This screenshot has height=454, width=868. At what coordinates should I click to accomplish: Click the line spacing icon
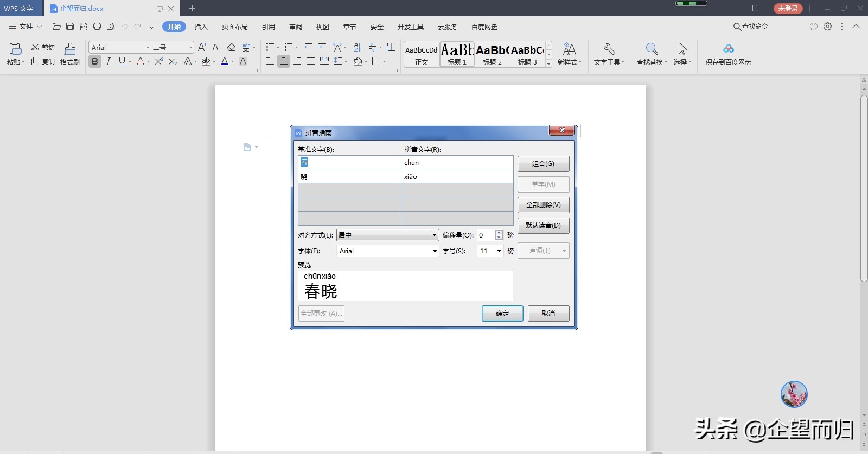click(338, 61)
